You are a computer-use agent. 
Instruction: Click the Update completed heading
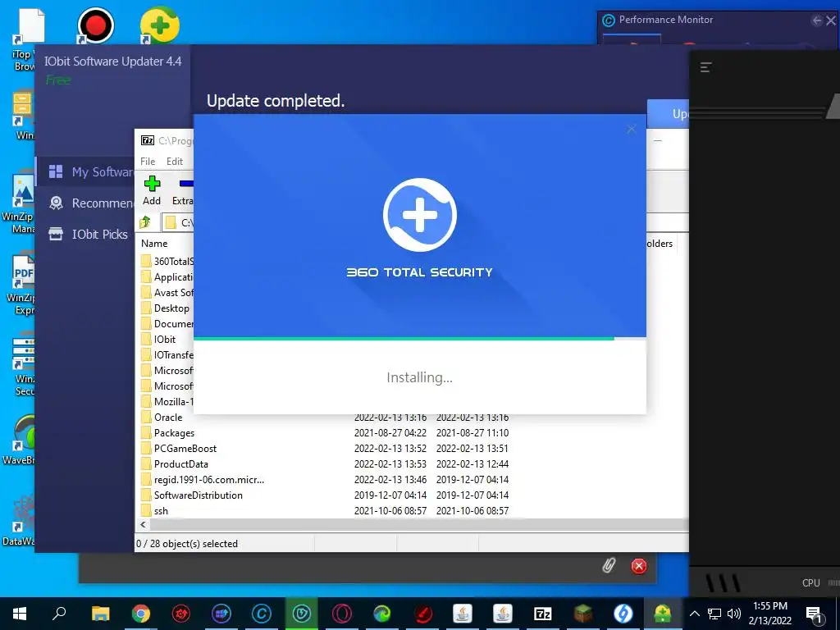276,101
